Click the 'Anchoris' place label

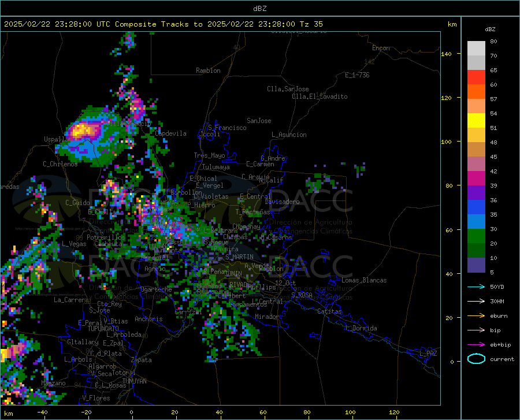click(148, 319)
